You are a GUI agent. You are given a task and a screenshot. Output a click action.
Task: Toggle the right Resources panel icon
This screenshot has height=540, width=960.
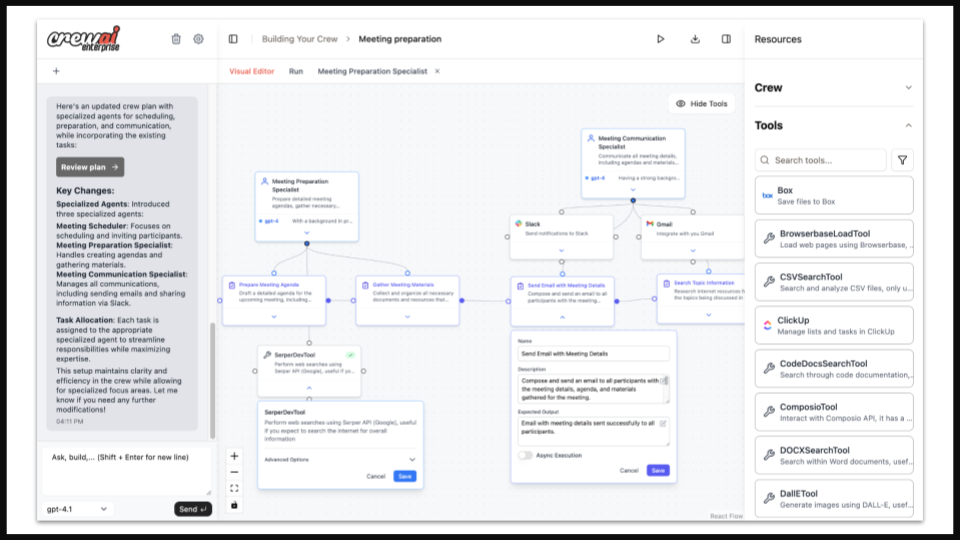point(726,39)
